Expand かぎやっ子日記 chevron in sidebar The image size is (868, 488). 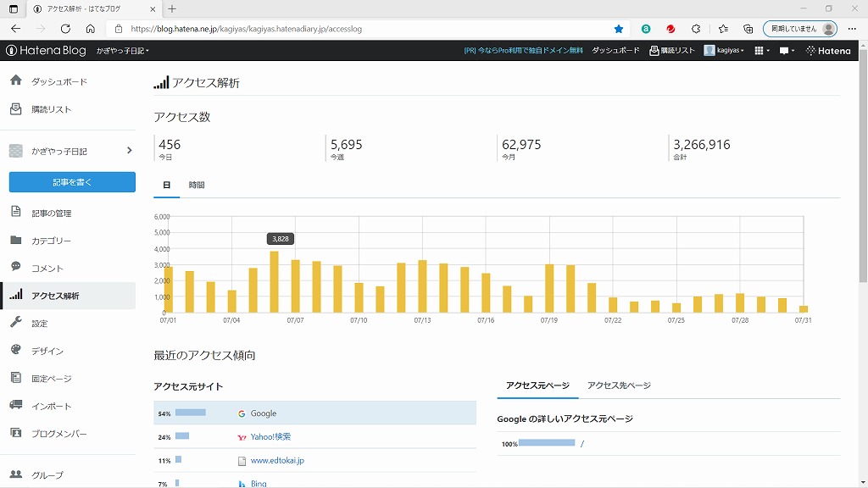[129, 151]
